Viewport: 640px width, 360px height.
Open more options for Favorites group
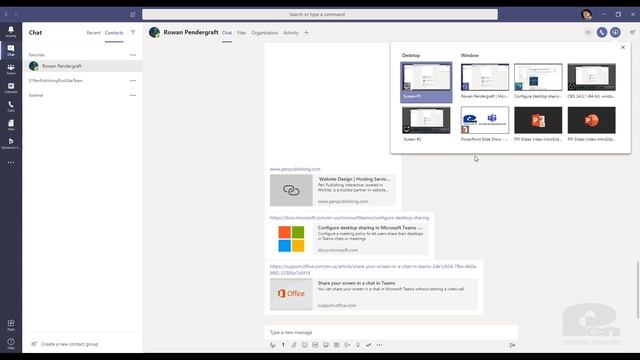[133, 55]
